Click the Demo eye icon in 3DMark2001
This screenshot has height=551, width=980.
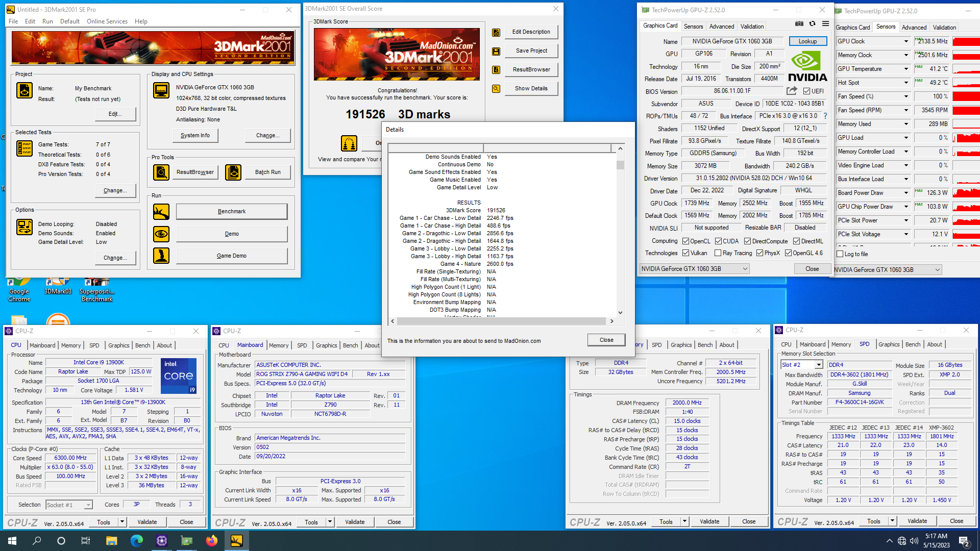pos(161,234)
